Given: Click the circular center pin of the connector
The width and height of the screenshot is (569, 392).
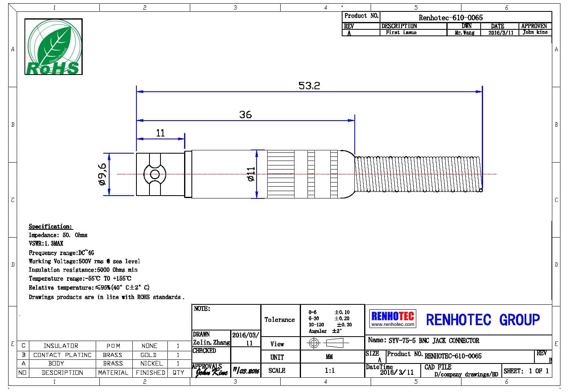Looking at the screenshot, I should tap(155, 175).
